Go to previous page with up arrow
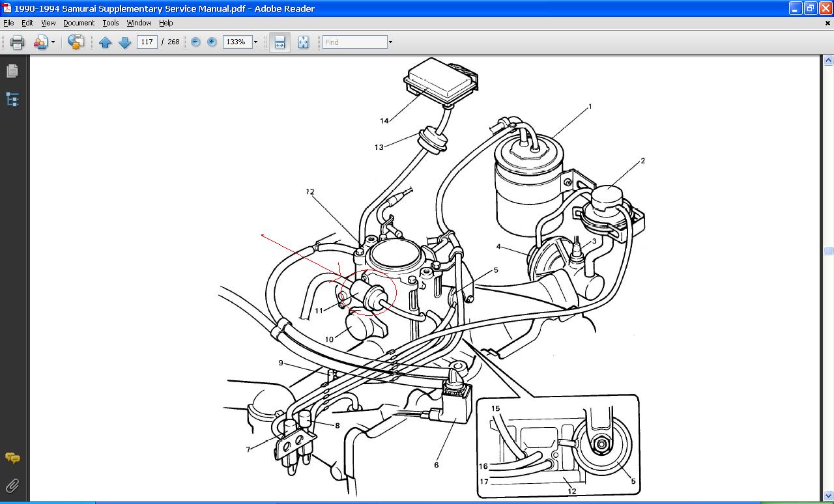 click(x=105, y=42)
